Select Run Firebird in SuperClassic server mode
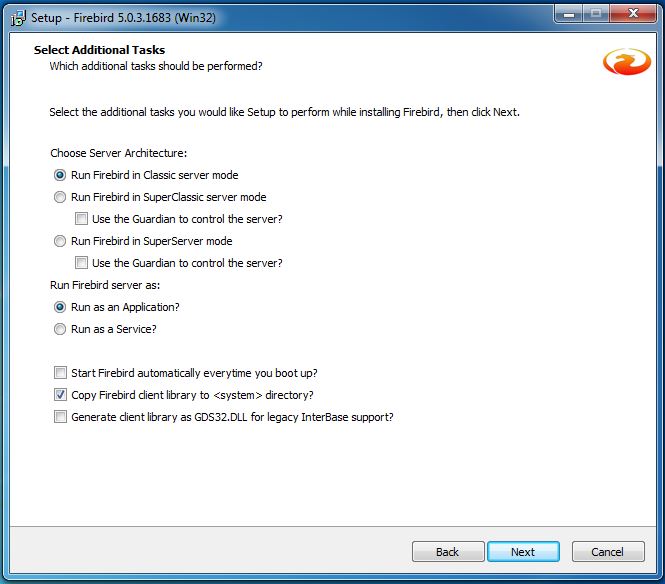This screenshot has width=665, height=584. 60,197
